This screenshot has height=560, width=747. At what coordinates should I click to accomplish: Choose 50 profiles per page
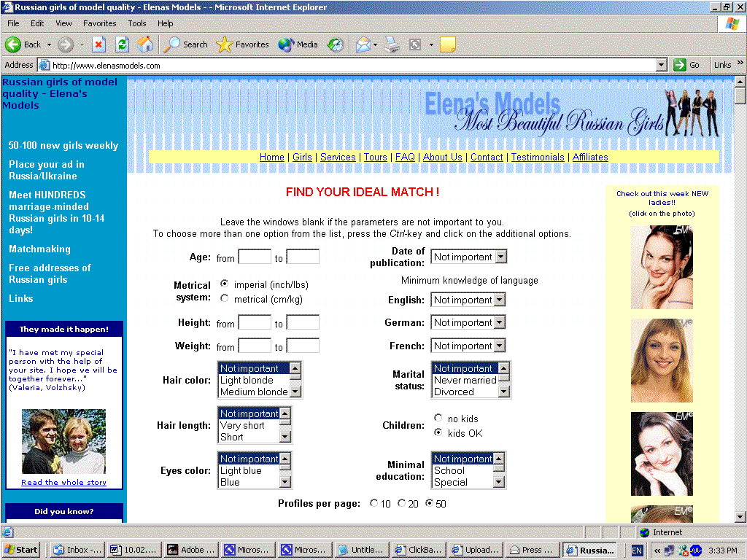click(430, 503)
